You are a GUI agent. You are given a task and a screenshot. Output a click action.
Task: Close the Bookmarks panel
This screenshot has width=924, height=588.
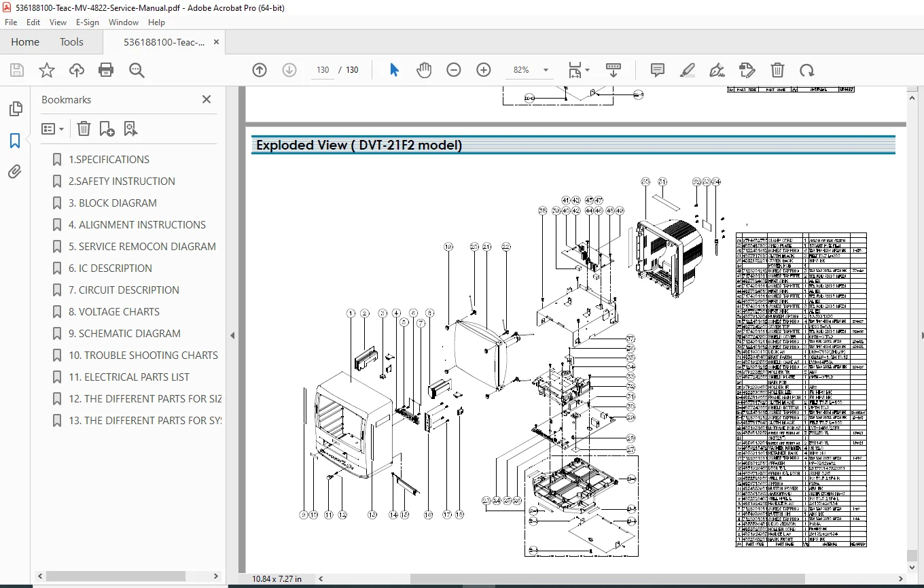pyautogui.click(x=207, y=99)
